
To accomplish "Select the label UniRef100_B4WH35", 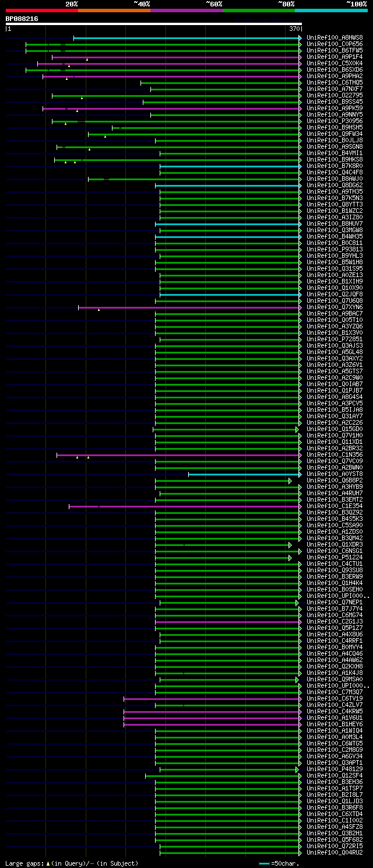I will [335, 237].
